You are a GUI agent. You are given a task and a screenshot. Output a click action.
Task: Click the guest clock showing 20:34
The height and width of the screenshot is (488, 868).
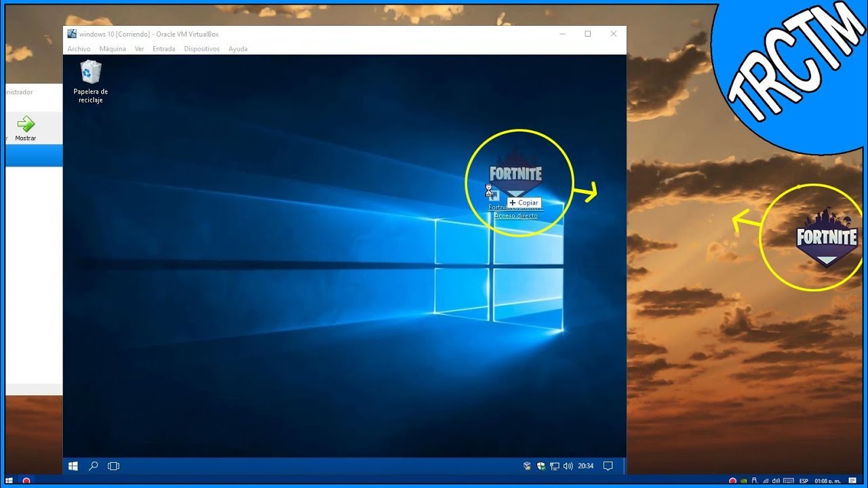(x=585, y=466)
